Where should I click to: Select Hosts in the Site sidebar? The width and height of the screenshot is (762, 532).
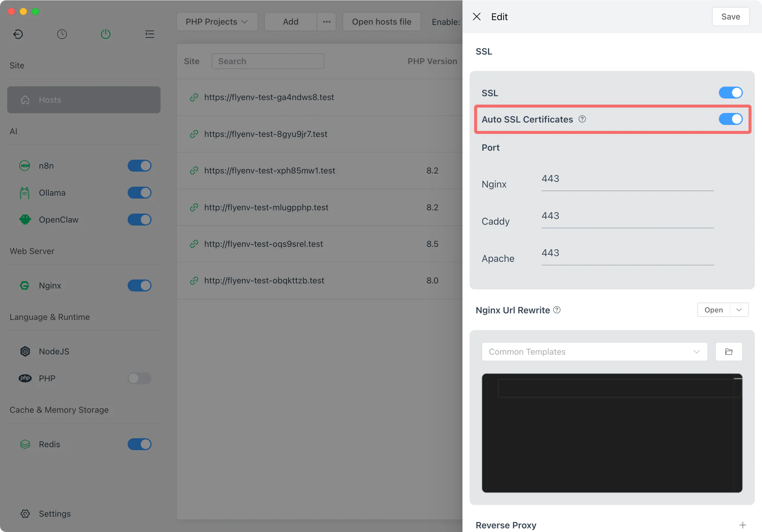pos(83,99)
